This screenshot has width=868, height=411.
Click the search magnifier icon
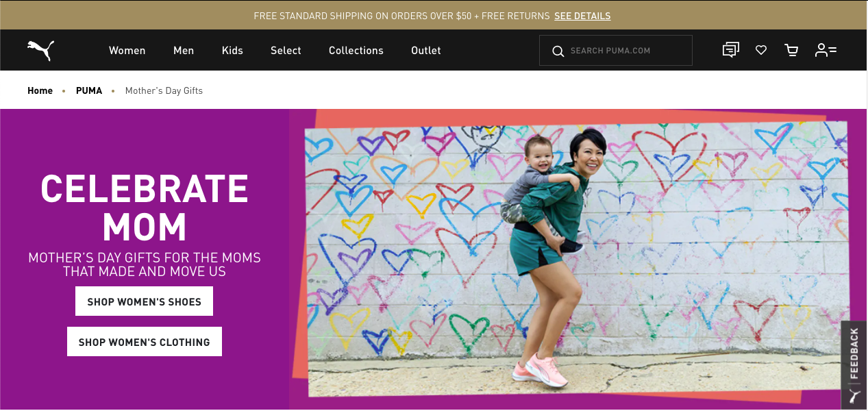(x=558, y=51)
